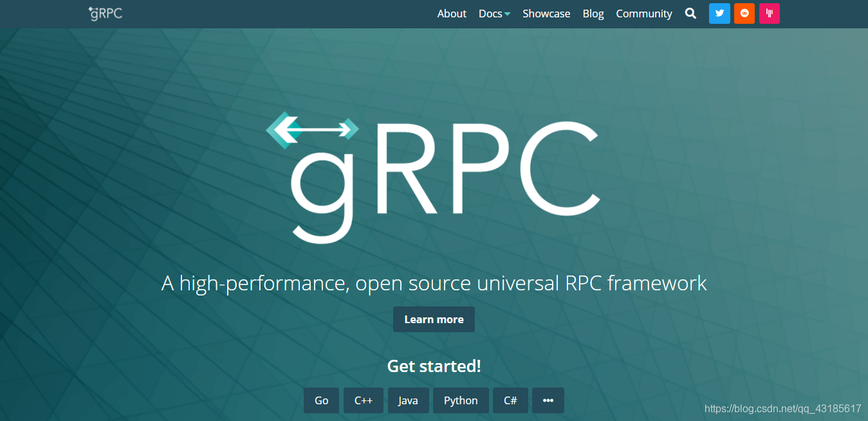Viewport: 868px width, 421px height.
Task: Click the Learn more button
Action: (434, 319)
